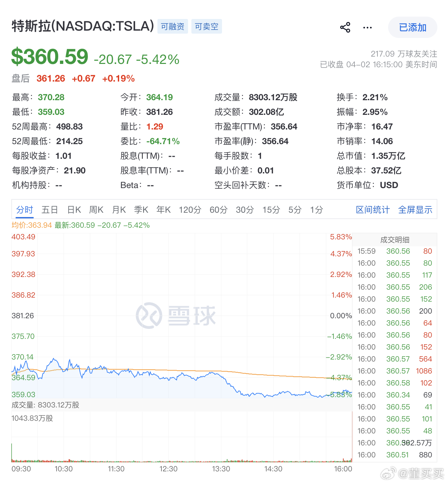Click the 可卖空 tag
Screen dimensions: 448x484
[206, 26]
